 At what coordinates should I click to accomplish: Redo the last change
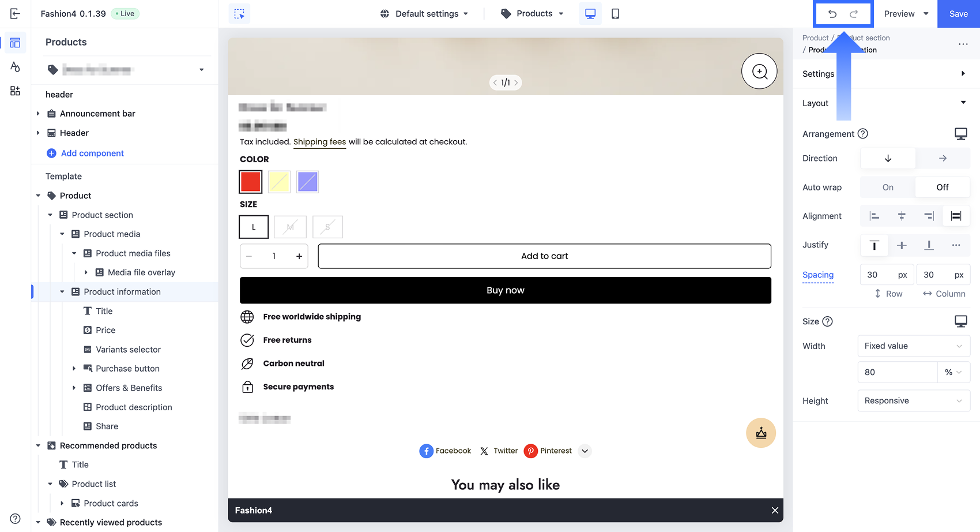pos(854,14)
